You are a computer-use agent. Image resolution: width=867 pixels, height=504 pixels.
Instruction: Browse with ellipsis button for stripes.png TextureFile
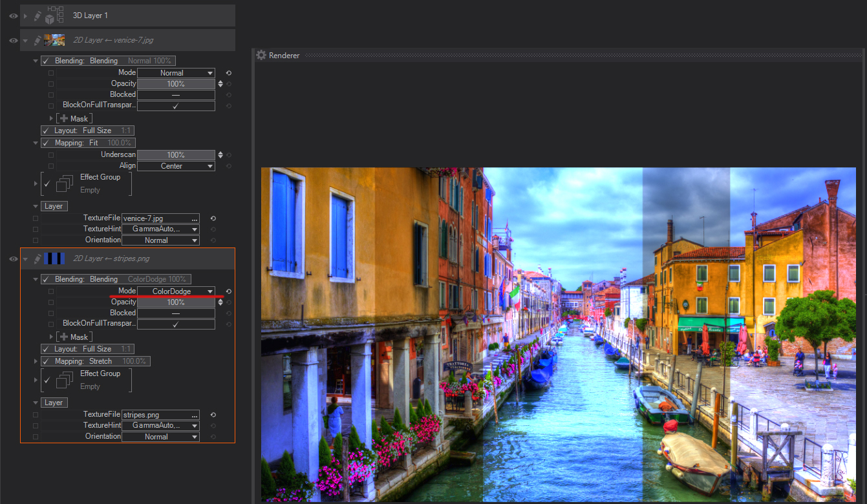pyautogui.click(x=194, y=415)
